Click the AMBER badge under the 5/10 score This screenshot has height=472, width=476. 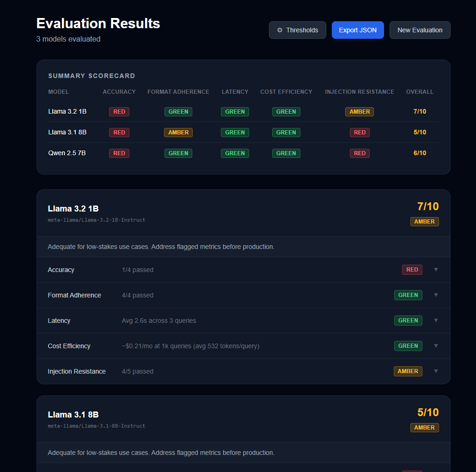point(424,428)
